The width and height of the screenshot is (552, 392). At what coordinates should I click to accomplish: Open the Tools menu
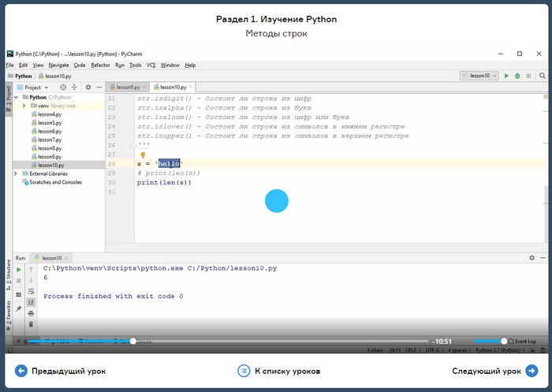135,65
